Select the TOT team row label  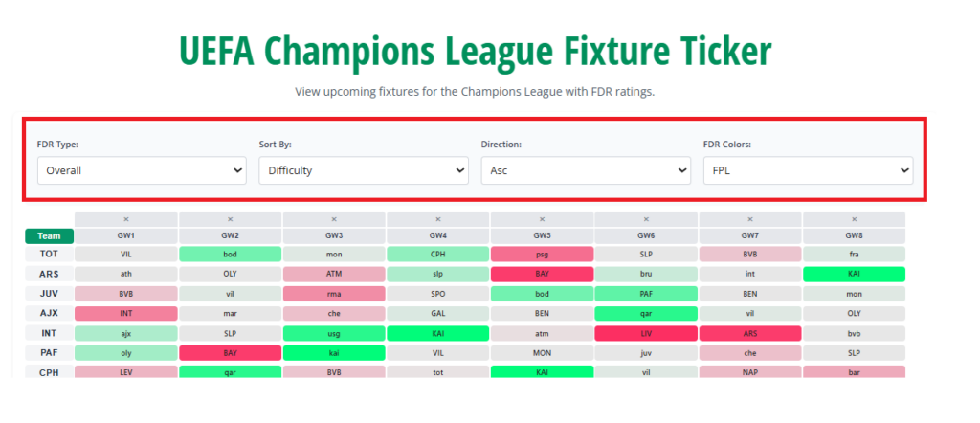click(48, 255)
